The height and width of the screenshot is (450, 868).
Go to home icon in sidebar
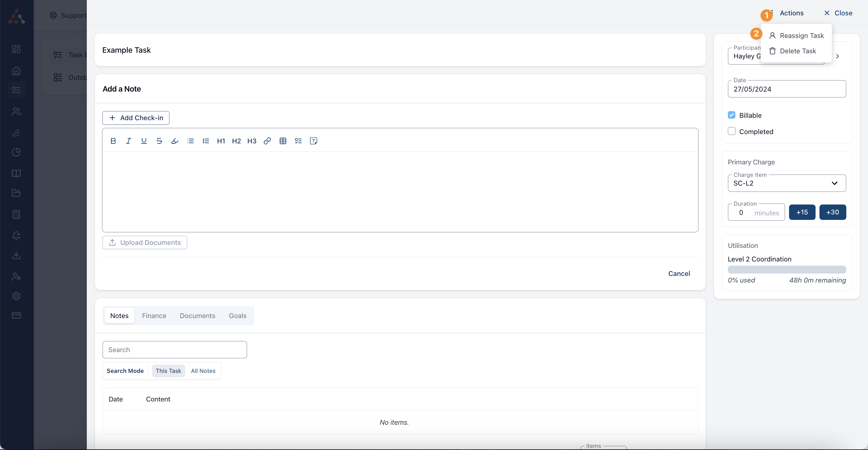16,71
